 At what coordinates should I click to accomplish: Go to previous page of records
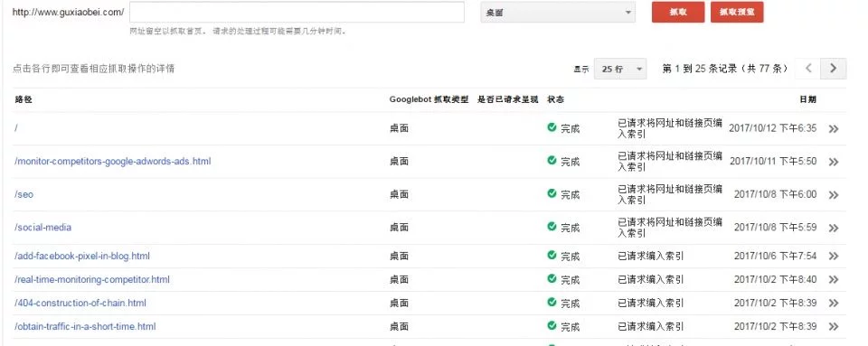(x=808, y=69)
